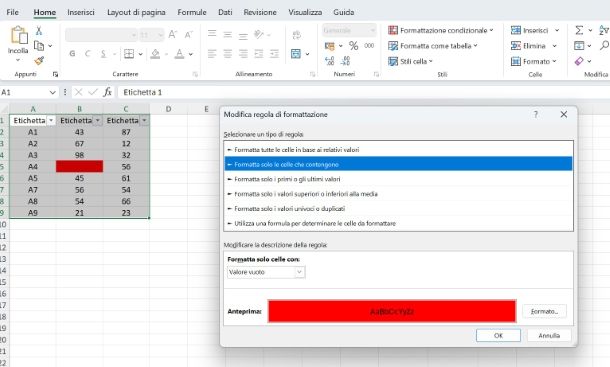Click the clear eraser icon
The height and width of the screenshot is (367, 610).
579,61
